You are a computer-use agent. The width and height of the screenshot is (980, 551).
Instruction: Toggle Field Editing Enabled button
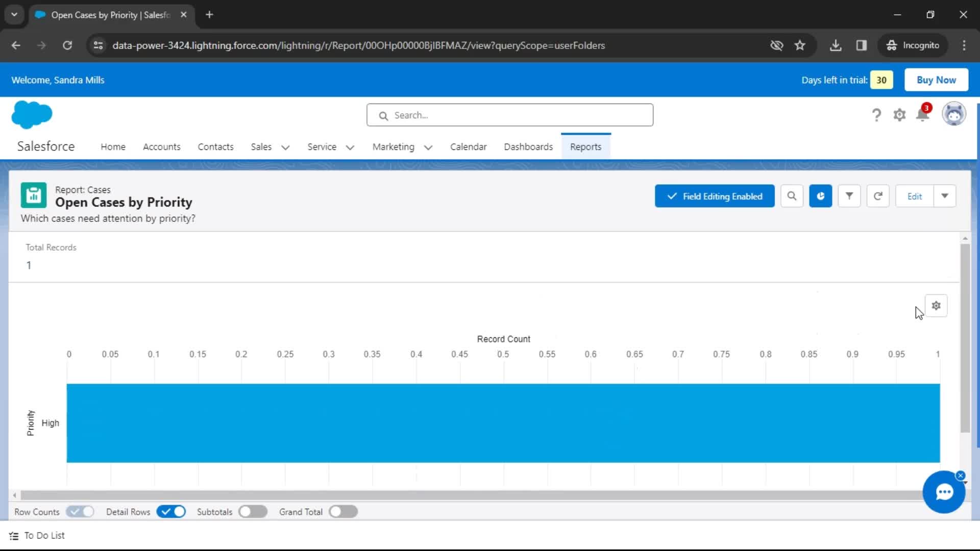(715, 196)
